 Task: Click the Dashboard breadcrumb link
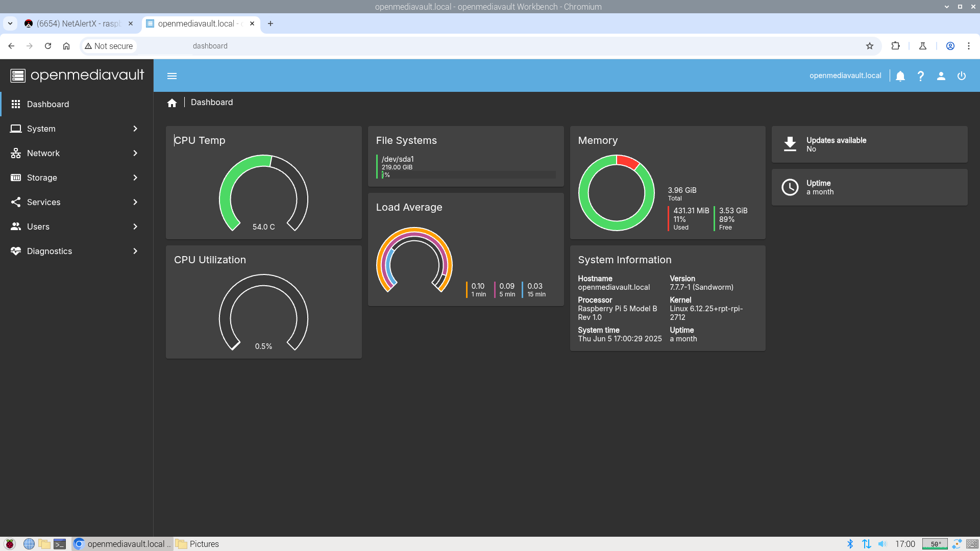[x=212, y=103]
